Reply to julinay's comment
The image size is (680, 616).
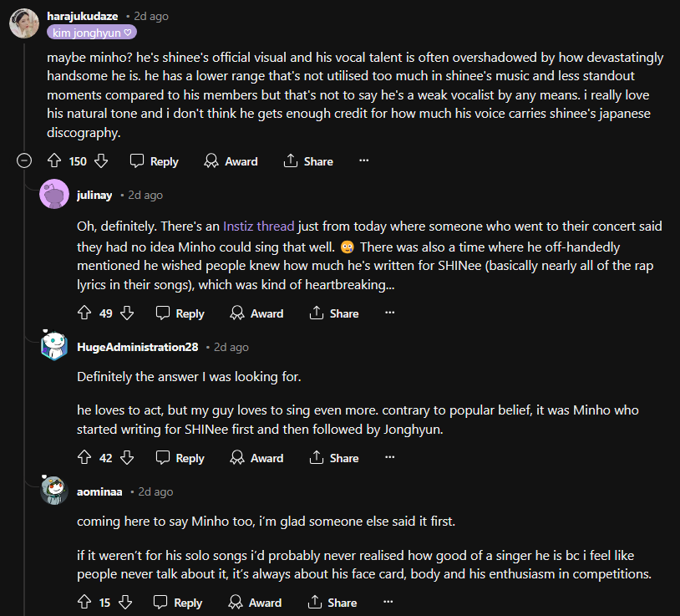180,313
